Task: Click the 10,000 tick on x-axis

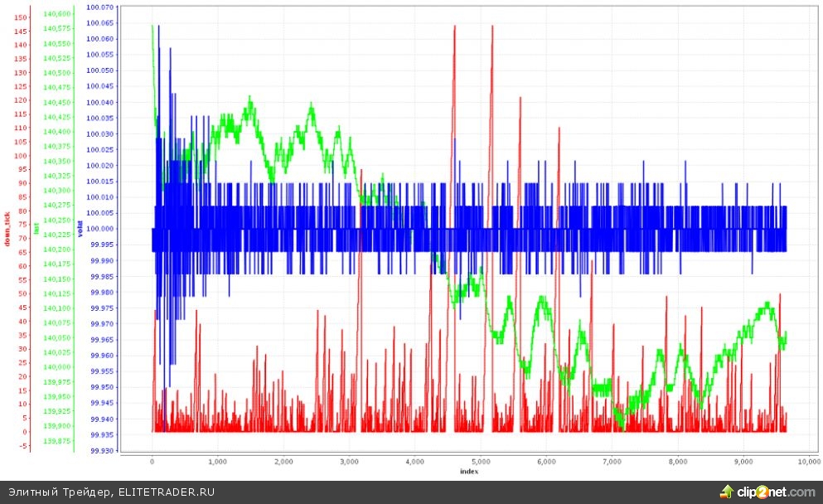Action: [x=808, y=462]
